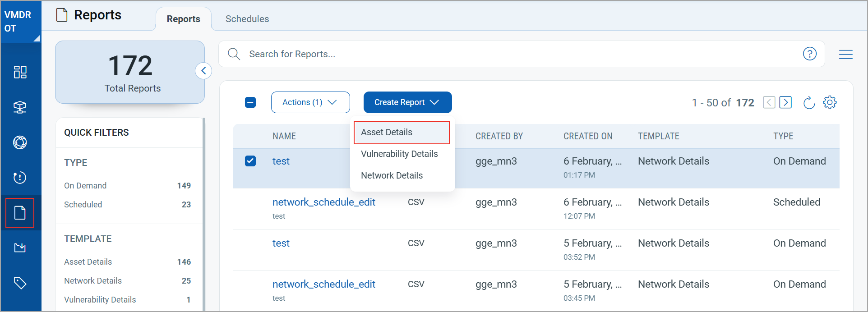This screenshot has height=312, width=868.
Task: Open the inbox download icon in the sidebar
Action: [20, 248]
